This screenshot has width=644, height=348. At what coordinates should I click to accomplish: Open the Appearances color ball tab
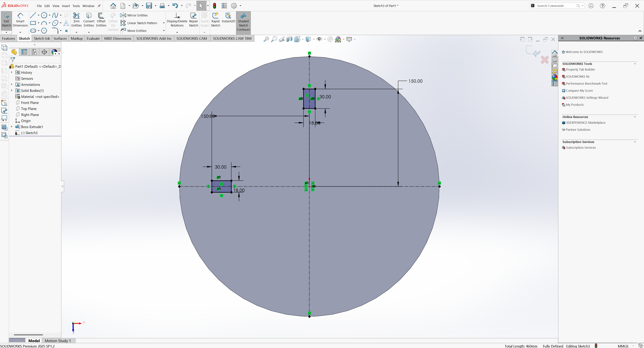[554, 77]
